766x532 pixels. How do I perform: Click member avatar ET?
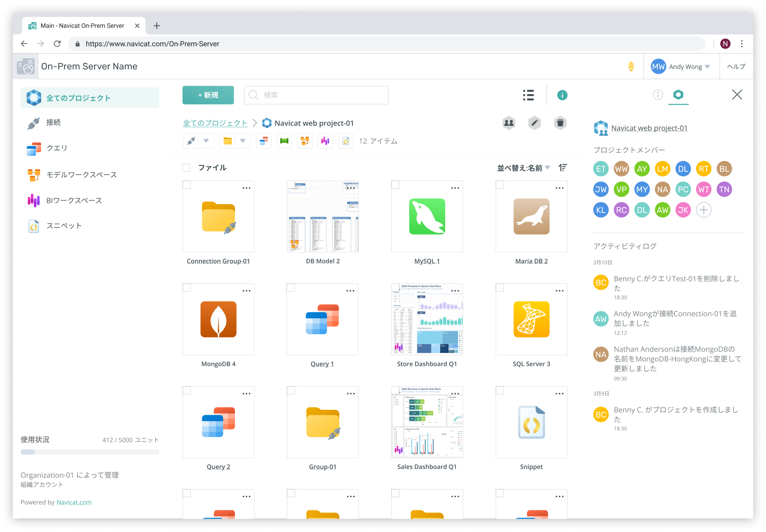tap(601, 169)
